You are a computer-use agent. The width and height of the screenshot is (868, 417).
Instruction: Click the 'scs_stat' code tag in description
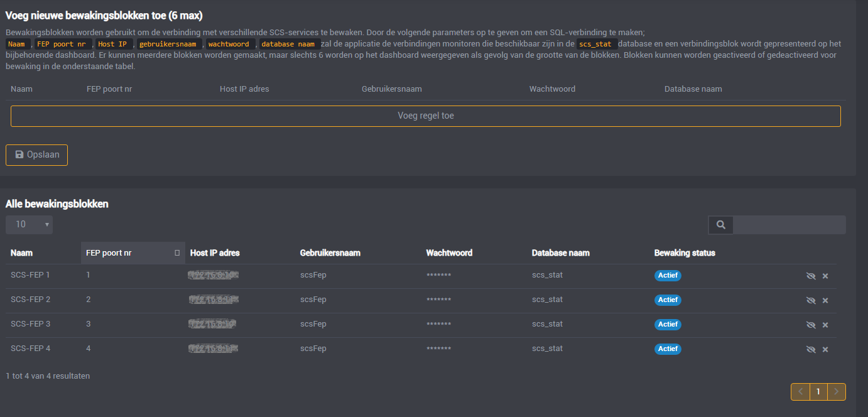[x=597, y=44]
